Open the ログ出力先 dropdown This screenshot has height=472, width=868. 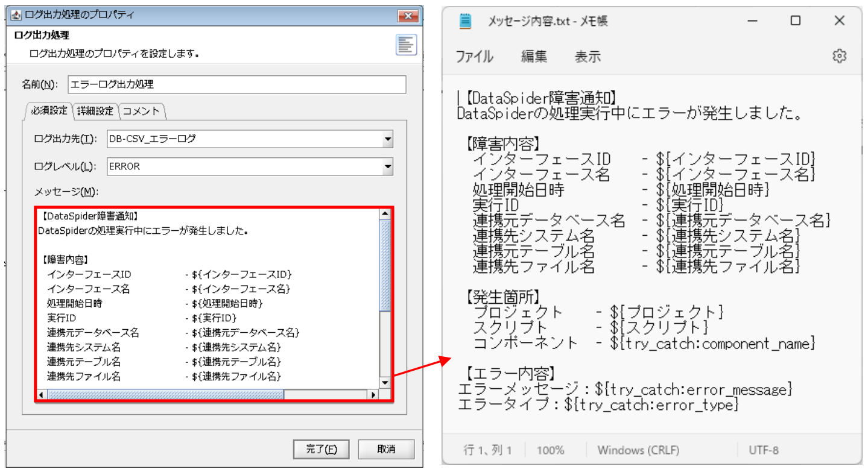pyautogui.click(x=388, y=138)
